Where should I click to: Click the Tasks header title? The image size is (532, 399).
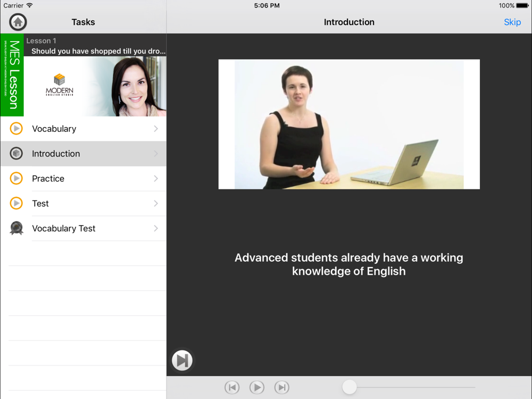click(x=83, y=22)
